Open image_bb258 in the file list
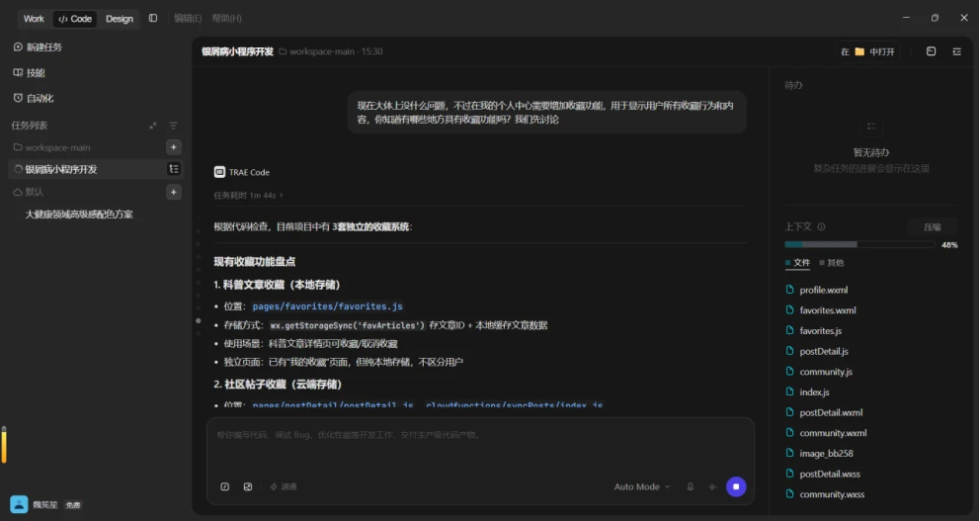Viewport: 980px width, 521px height. pyautogui.click(x=826, y=454)
